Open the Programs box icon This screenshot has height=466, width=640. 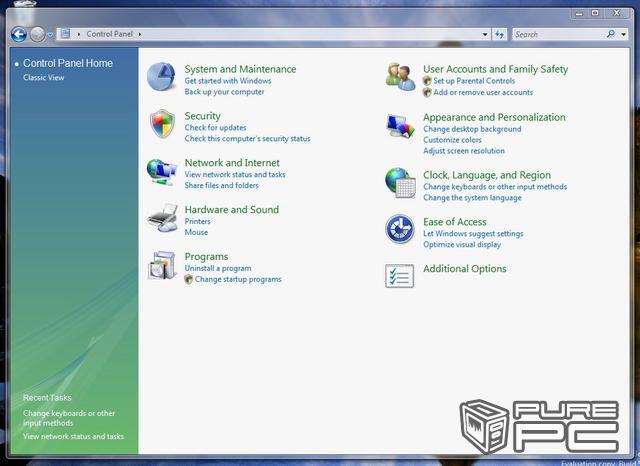pyautogui.click(x=162, y=265)
